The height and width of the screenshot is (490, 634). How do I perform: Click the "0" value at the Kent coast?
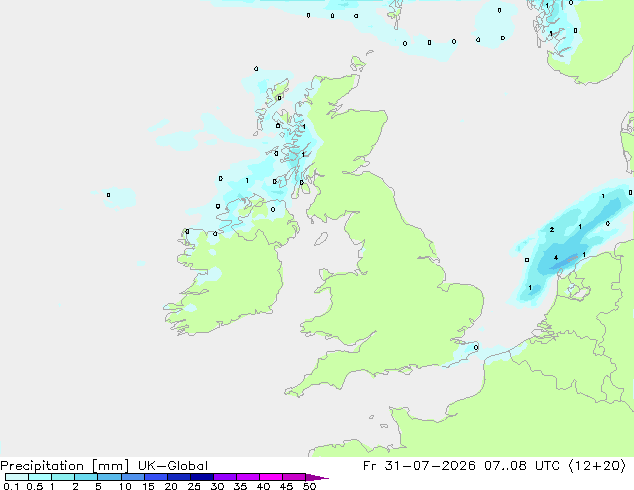476,347
